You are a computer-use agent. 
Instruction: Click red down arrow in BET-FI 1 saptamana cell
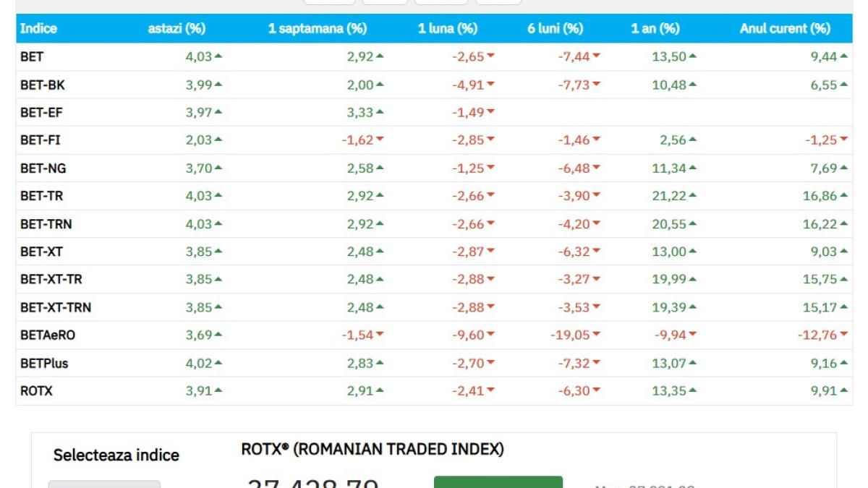379,140
